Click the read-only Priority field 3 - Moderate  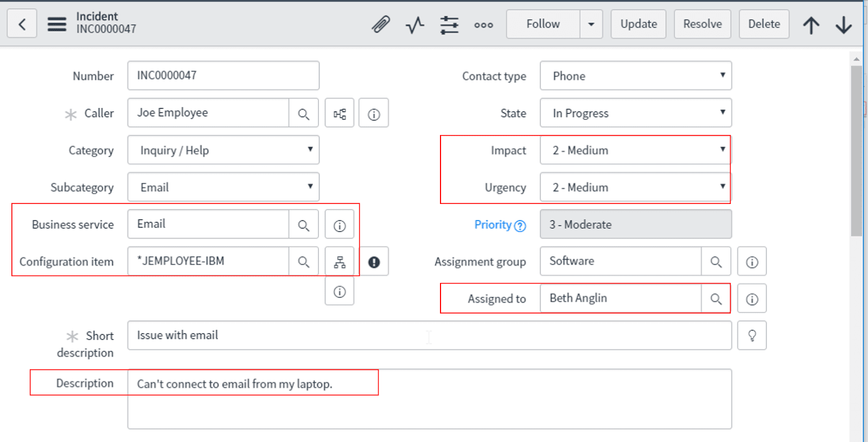[x=636, y=224]
